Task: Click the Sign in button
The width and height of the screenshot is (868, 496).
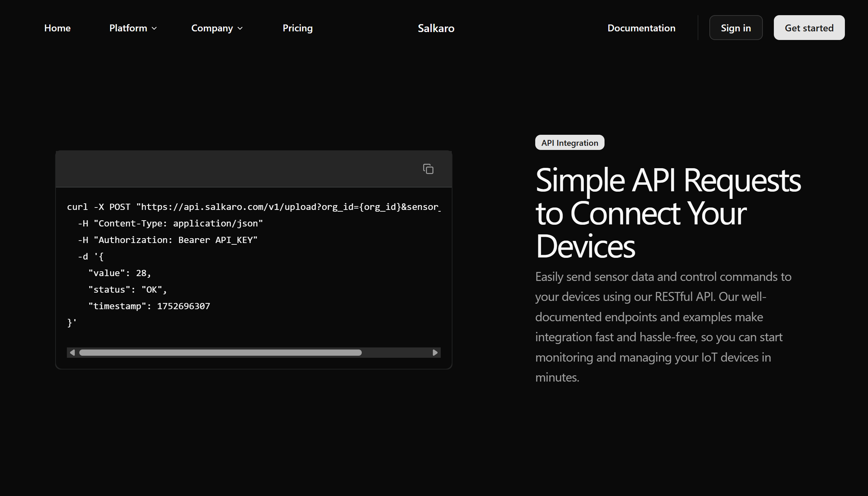Action: 736,28
